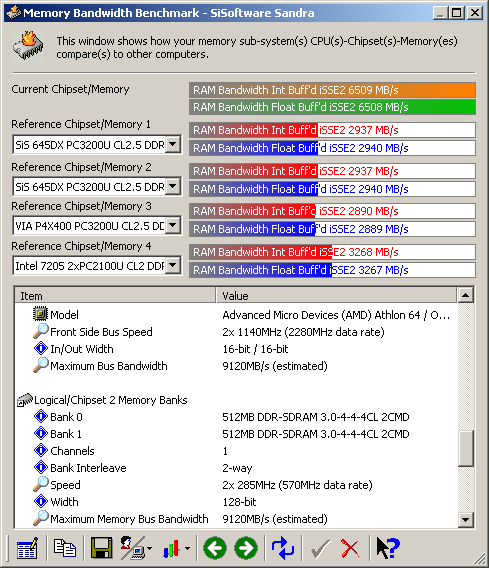Screen dimensions: 489x568
Task: Select Logical/Chipset 2 Memory Banks row
Action: [235, 400]
